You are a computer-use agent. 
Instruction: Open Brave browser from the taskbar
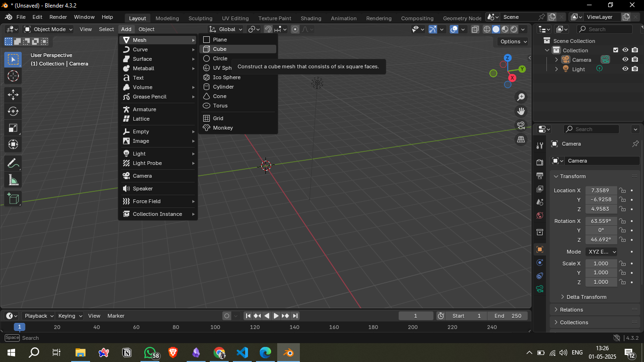(173, 353)
